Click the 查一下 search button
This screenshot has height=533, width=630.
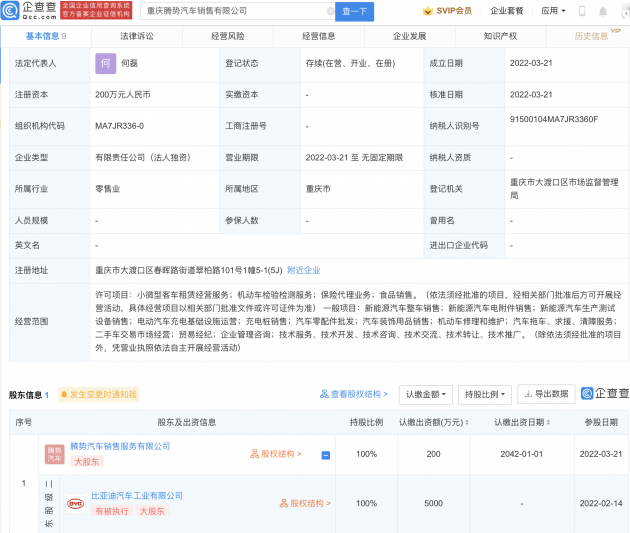pyautogui.click(x=354, y=11)
